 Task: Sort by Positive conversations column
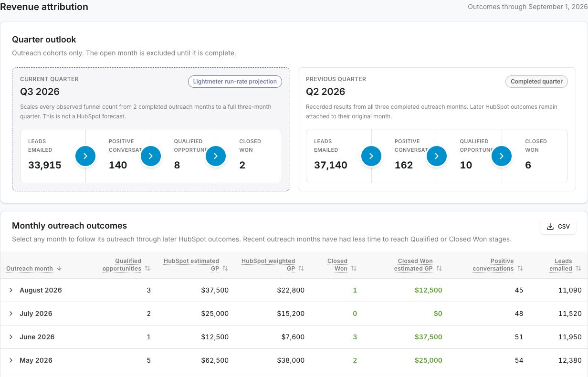(520, 269)
